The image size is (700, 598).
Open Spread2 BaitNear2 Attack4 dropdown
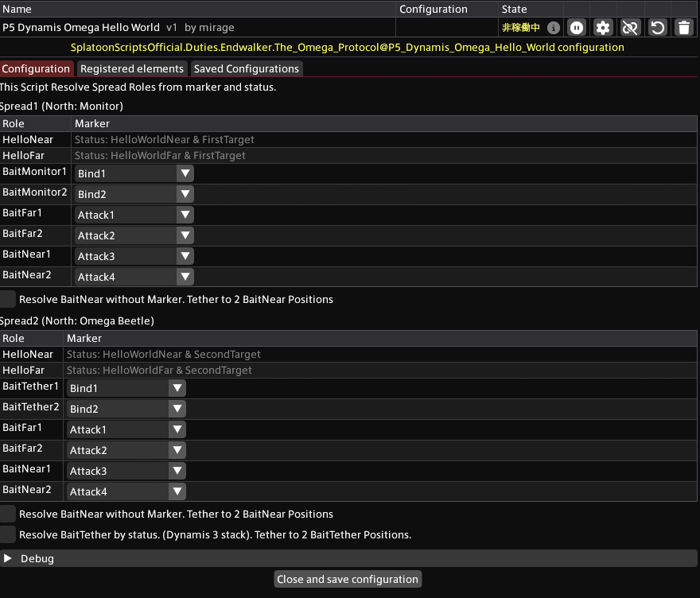(x=126, y=491)
